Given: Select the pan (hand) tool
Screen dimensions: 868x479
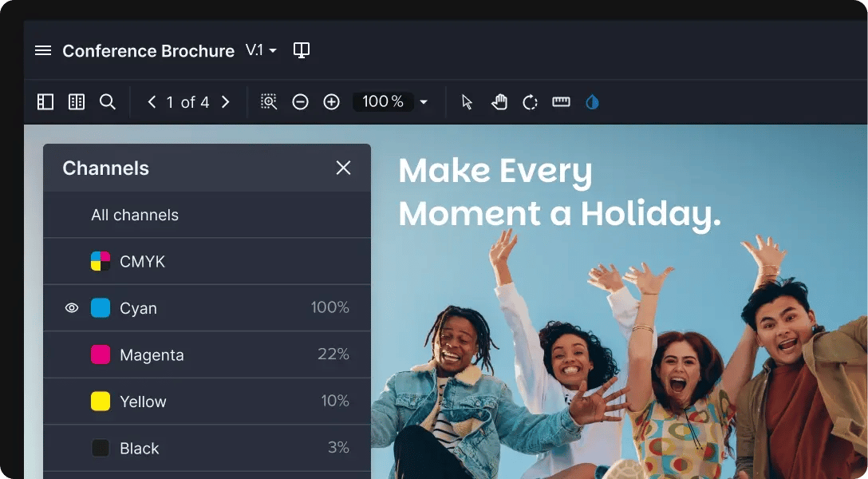Looking at the screenshot, I should point(499,101).
